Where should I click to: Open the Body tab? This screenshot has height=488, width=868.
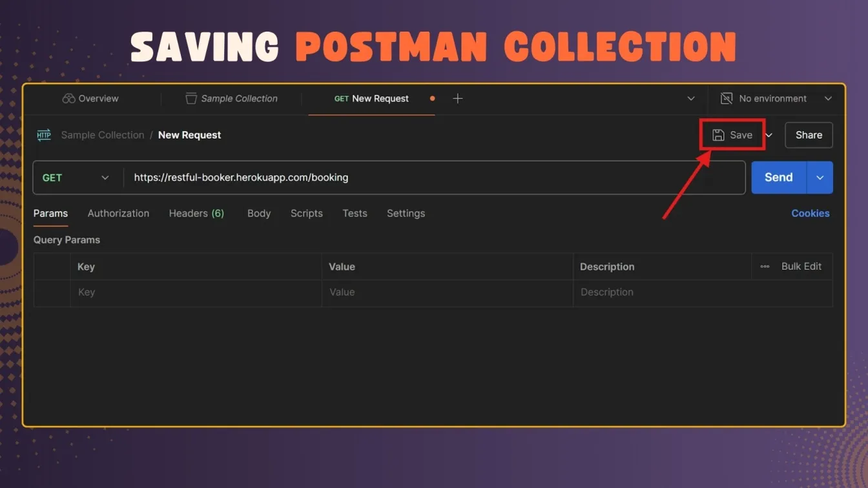[259, 213]
